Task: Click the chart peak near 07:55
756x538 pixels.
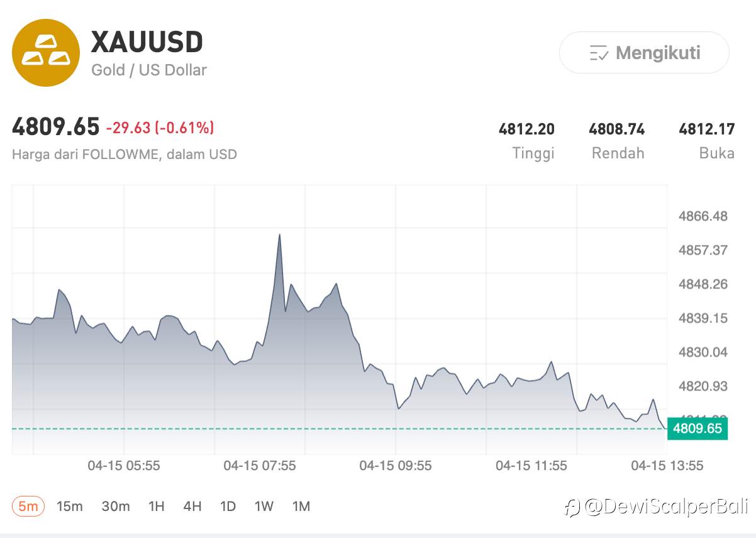Action: pos(279,235)
